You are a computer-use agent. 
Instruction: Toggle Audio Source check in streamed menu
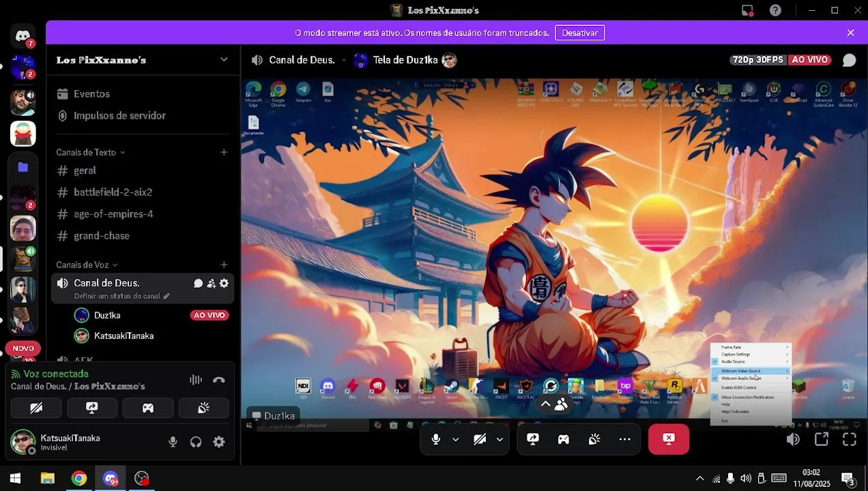(750, 361)
